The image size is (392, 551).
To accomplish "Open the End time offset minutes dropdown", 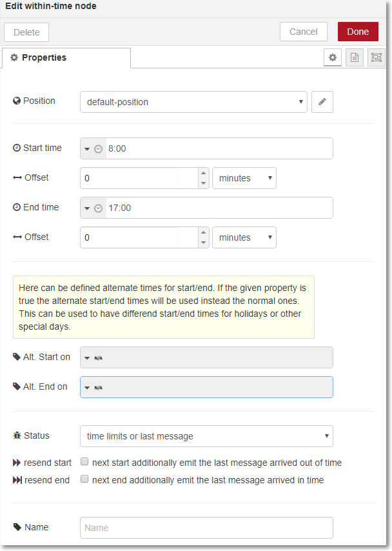I will (x=244, y=237).
